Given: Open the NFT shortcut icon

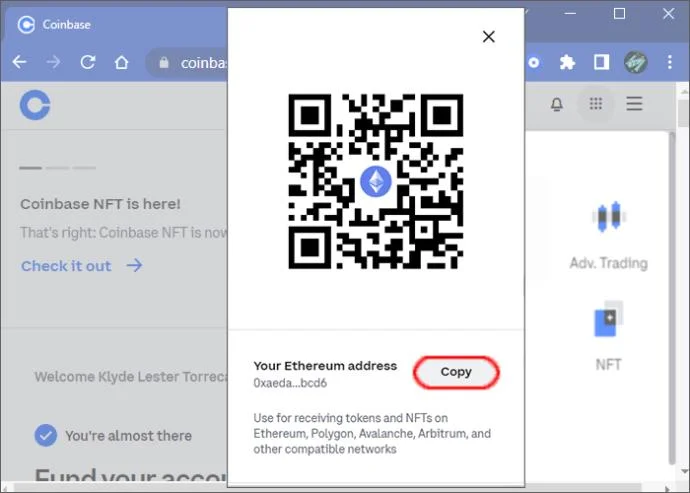Looking at the screenshot, I should [609, 319].
